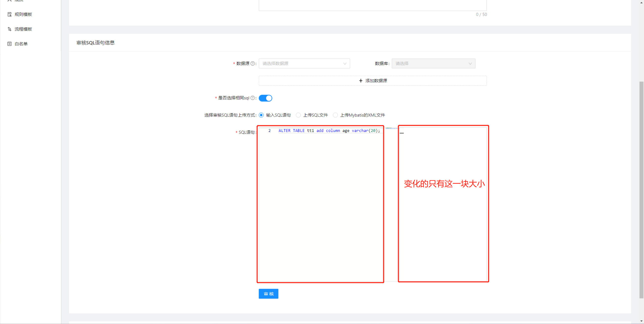644x324 pixels.
Task: Click the dashed 添加数据源 button
Action: click(x=372, y=81)
